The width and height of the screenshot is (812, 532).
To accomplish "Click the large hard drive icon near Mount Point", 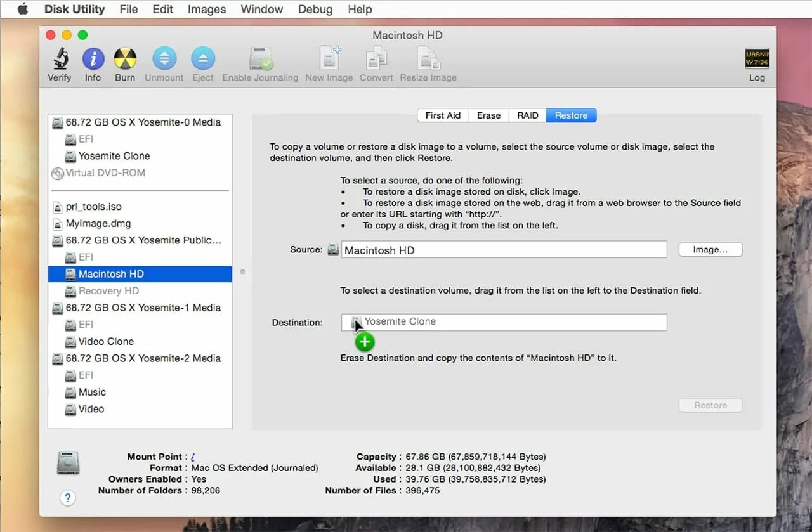I will click(68, 464).
